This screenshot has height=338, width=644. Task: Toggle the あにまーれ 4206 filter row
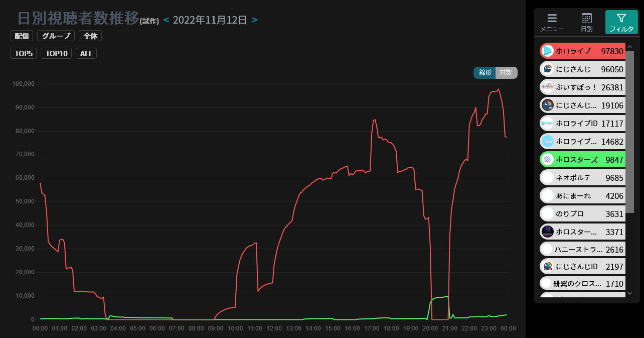[582, 195]
